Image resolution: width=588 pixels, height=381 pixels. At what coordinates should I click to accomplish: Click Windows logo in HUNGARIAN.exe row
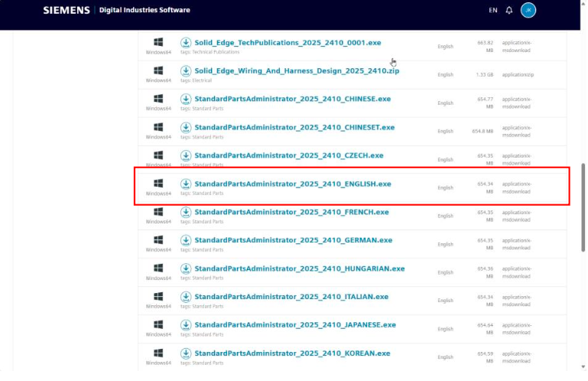pos(158,268)
